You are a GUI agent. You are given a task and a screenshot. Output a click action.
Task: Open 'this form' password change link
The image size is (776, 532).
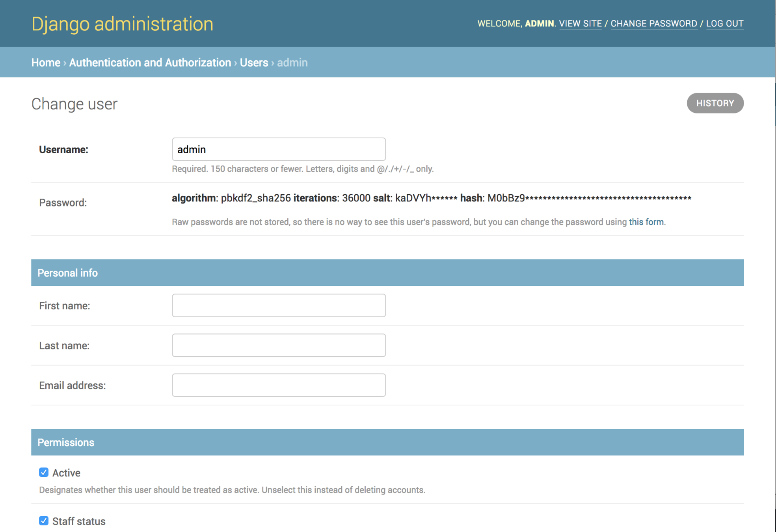click(x=646, y=222)
